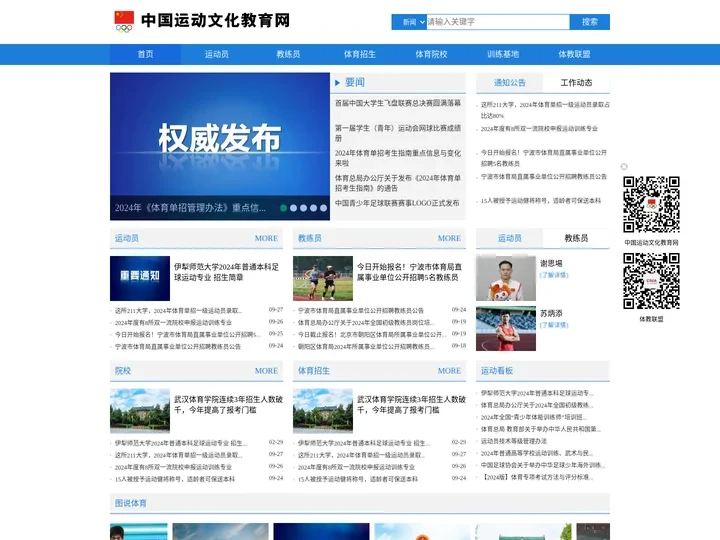Open 体育院校 in the navigation bar
Viewport: 720px width, 540px height.
431,54
